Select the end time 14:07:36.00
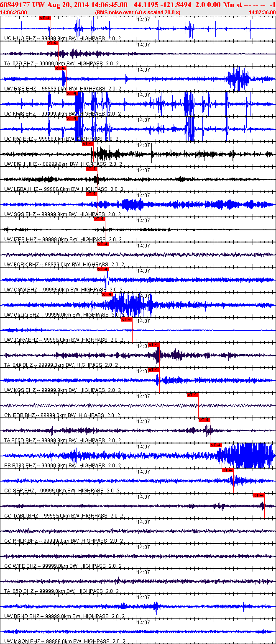276x644 pixels. (x=262, y=12)
